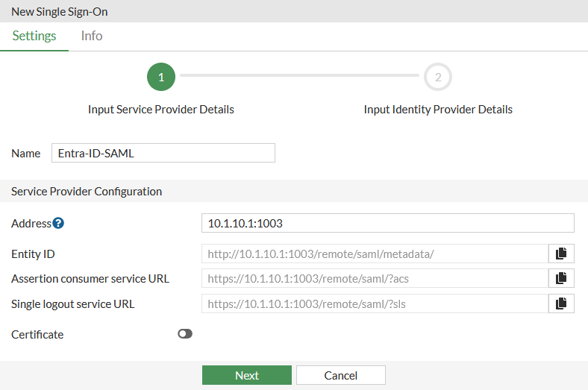588x390 pixels.
Task: Jump to the step 2 circle indicator
Action: [x=438, y=76]
